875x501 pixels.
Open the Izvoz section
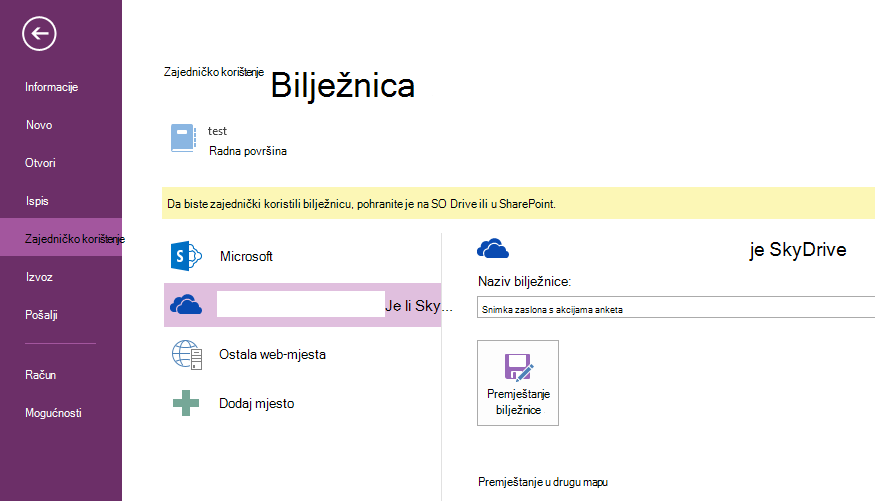coord(39,277)
